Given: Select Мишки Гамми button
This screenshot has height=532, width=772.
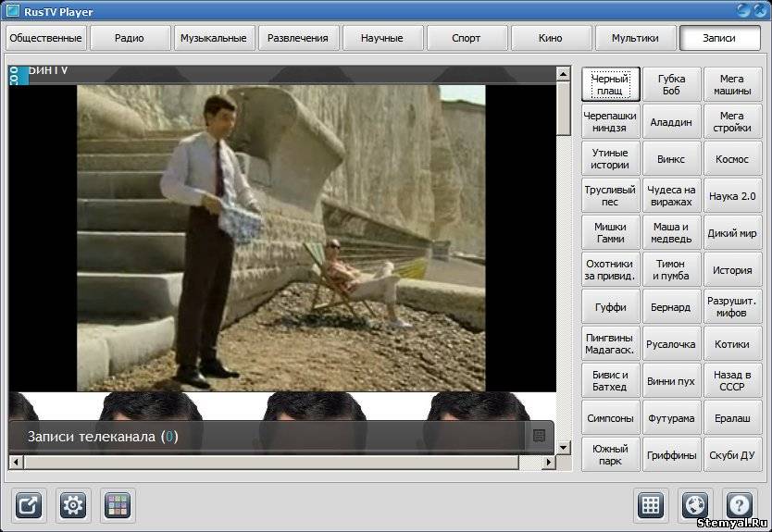Looking at the screenshot, I should point(610,233).
